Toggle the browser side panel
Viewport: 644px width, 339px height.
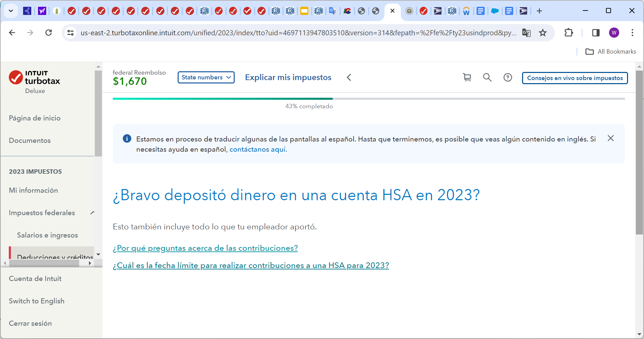(x=595, y=33)
